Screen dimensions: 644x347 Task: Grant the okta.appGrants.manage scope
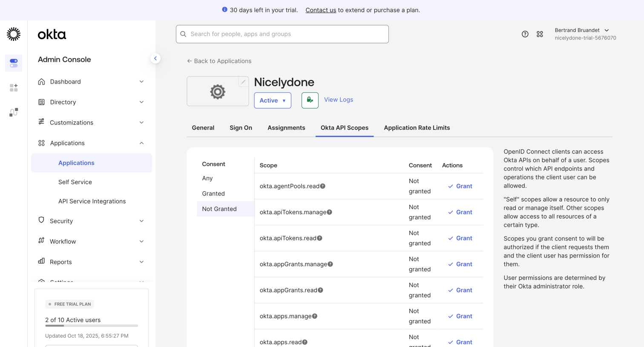click(460, 264)
